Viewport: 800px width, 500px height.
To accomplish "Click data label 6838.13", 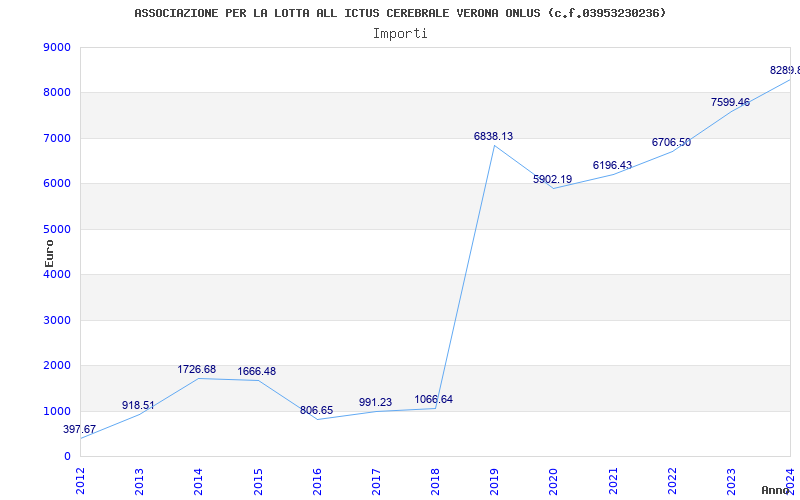I will pyautogui.click(x=493, y=136).
